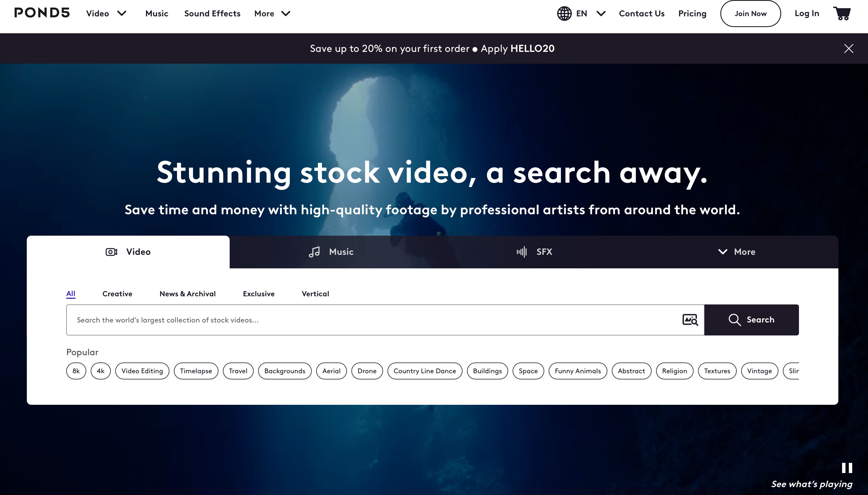The height and width of the screenshot is (495, 868).
Task: Switch to the SFX search tab
Action: (x=534, y=252)
